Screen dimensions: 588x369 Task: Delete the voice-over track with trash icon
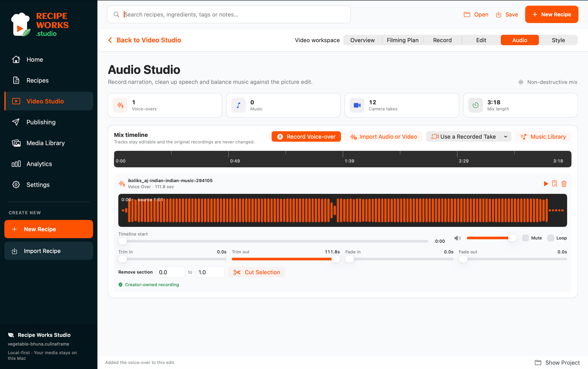pyautogui.click(x=564, y=184)
